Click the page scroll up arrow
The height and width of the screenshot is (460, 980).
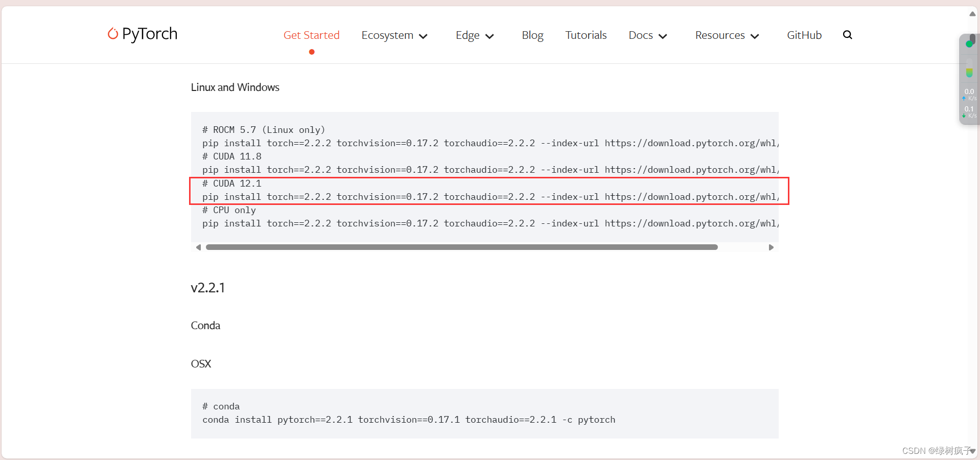[972, 14]
